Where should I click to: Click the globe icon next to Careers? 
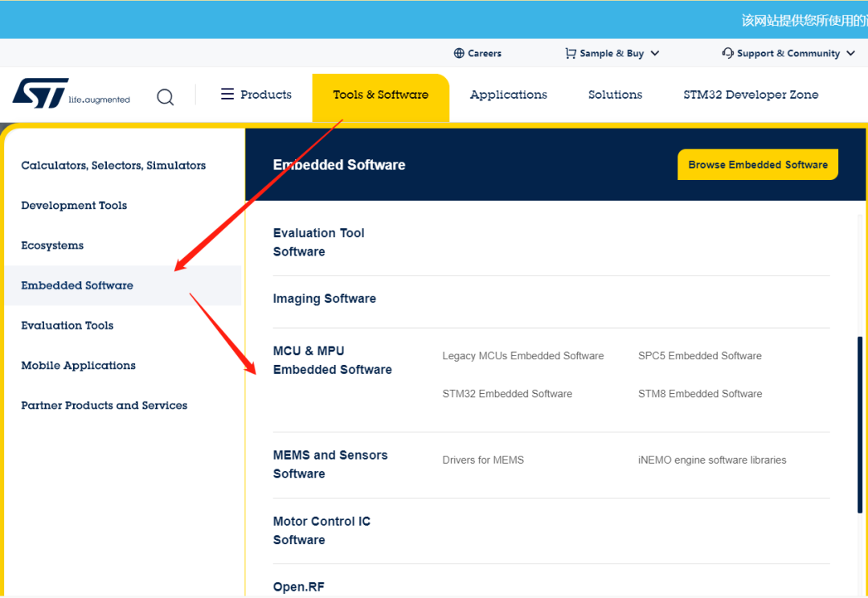pos(459,53)
